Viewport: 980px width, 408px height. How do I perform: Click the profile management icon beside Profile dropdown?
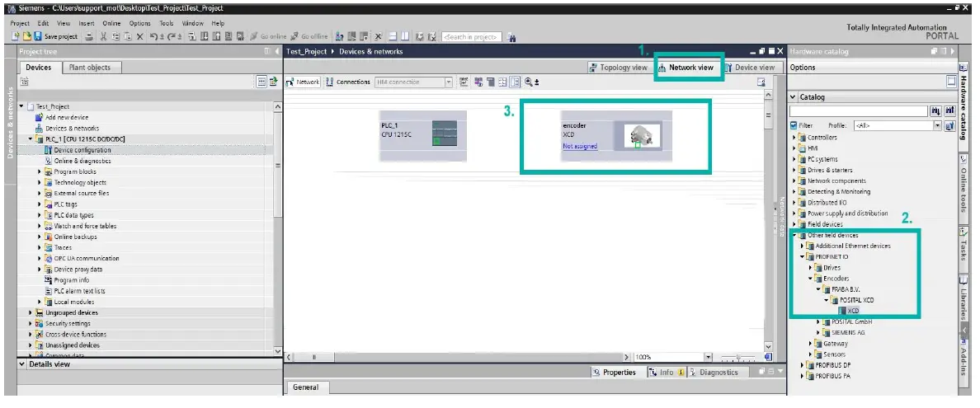950,125
